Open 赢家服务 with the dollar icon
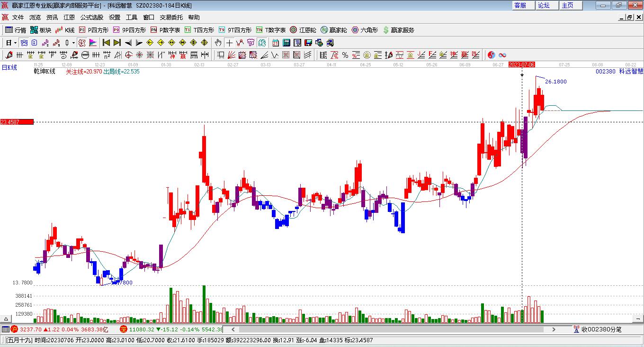 [399, 30]
